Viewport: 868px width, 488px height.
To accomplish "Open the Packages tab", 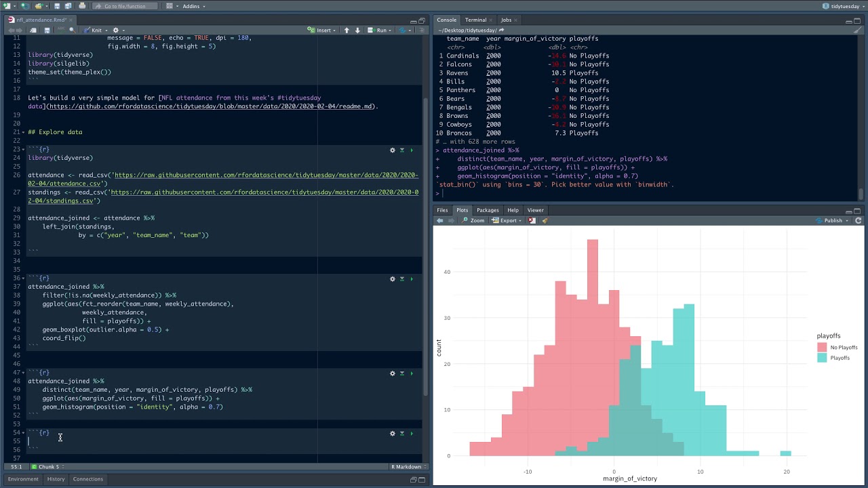I will coord(488,210).
